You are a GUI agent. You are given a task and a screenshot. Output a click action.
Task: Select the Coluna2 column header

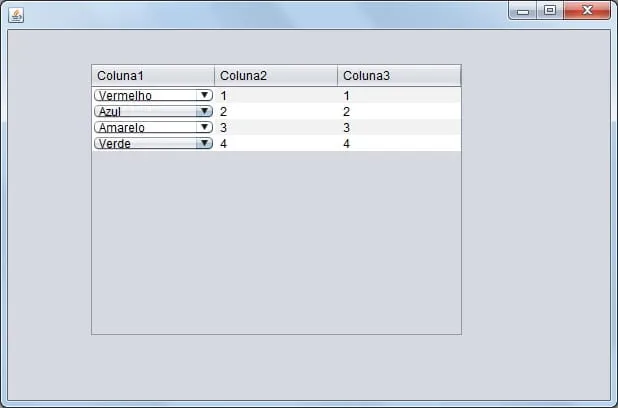coord(276,76)
